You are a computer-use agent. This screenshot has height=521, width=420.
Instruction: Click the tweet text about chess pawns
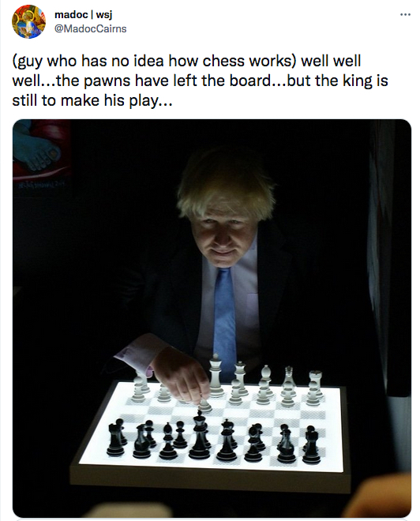coord(200,81)
